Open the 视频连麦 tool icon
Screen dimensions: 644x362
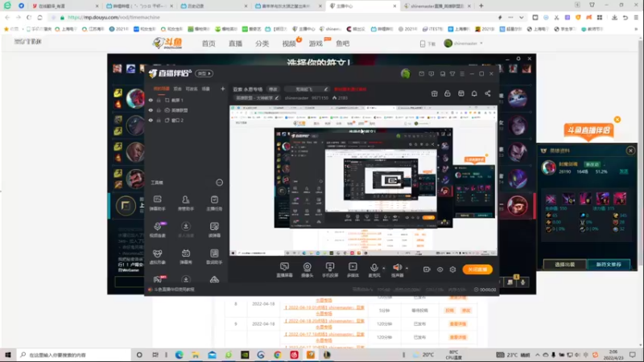tap(157, 229)
